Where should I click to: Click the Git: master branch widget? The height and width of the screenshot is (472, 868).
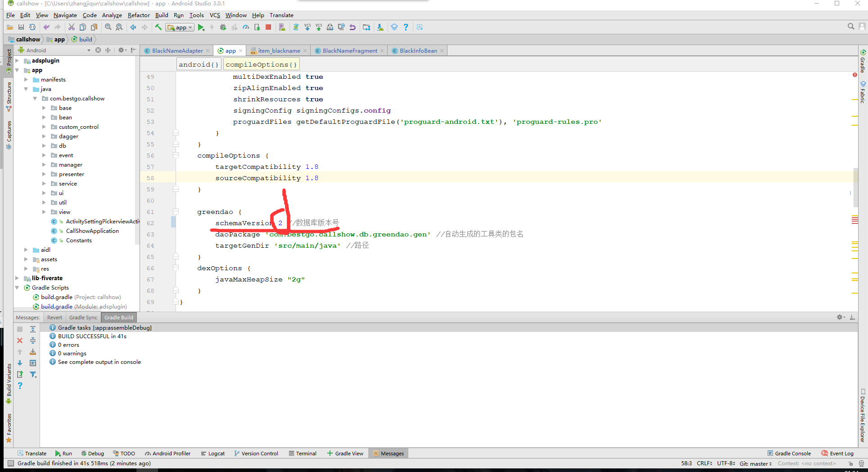pyautogui.click(x=755, y=463)
